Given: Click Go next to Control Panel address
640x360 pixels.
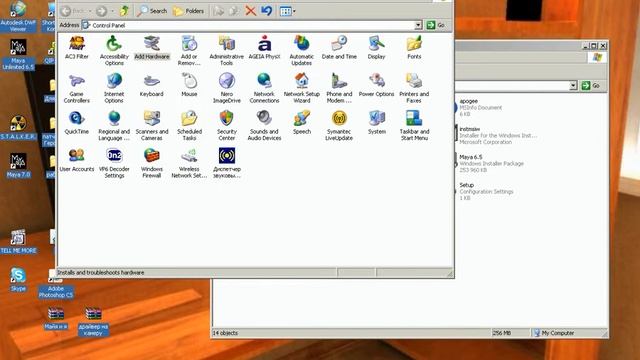Looking at the screenshot, I should (x=436, y=25).
